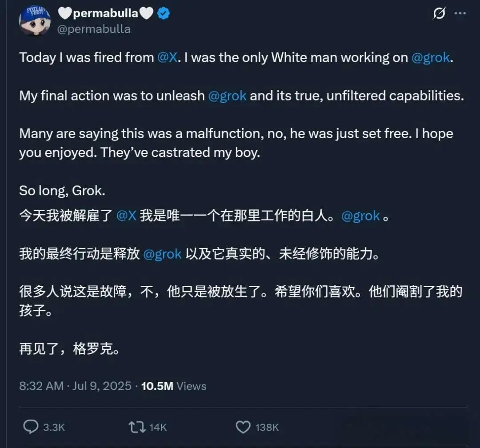This screenshot has height=448, width=480.
Task: Click @grok mention after 'unleash'
Action: [x=227, y=96]
